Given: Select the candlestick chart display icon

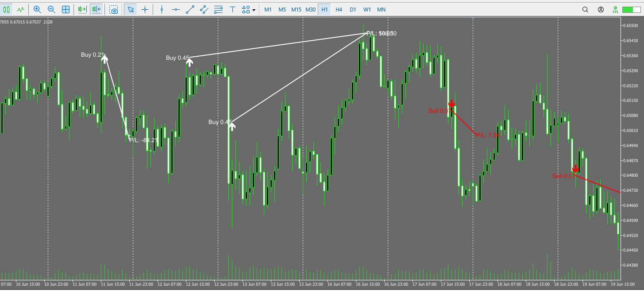Looking at the screenshot, I should click(6, 9).
